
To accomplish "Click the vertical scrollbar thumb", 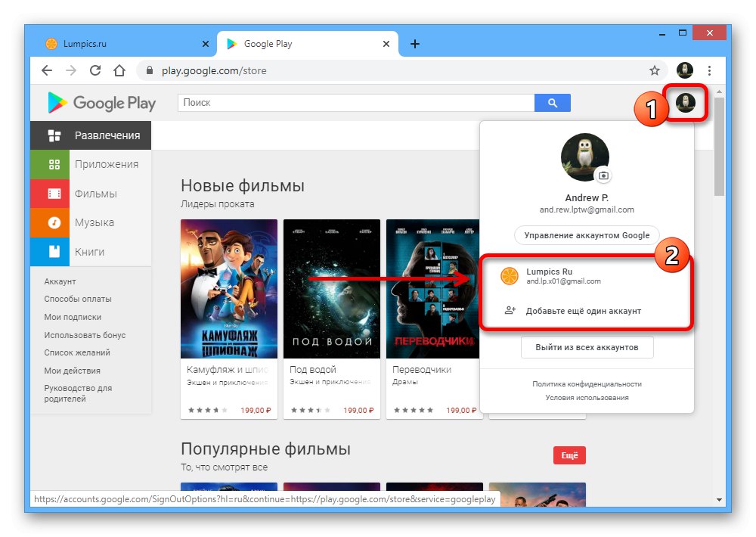I will pyautogui.click(x=720, y=146).
